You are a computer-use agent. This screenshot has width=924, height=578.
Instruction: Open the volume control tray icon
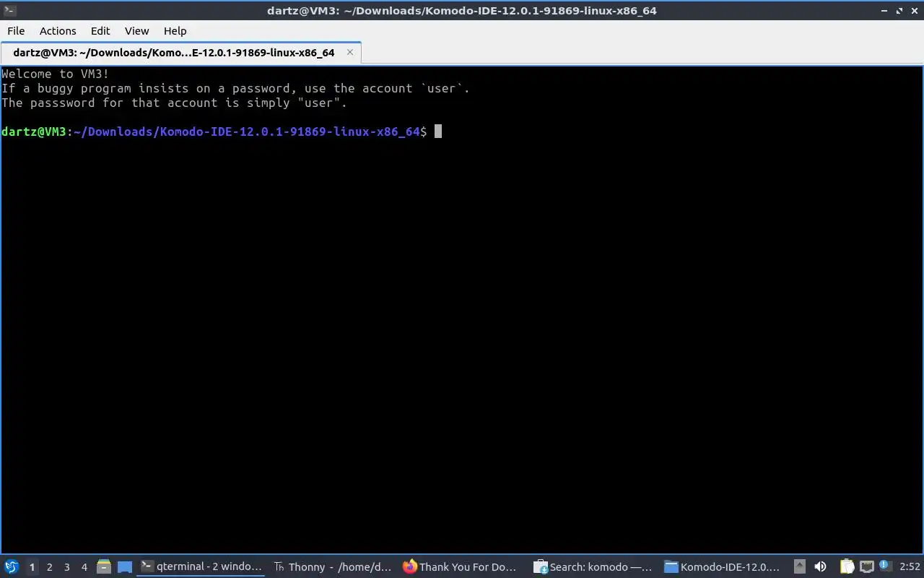point(820,567)
